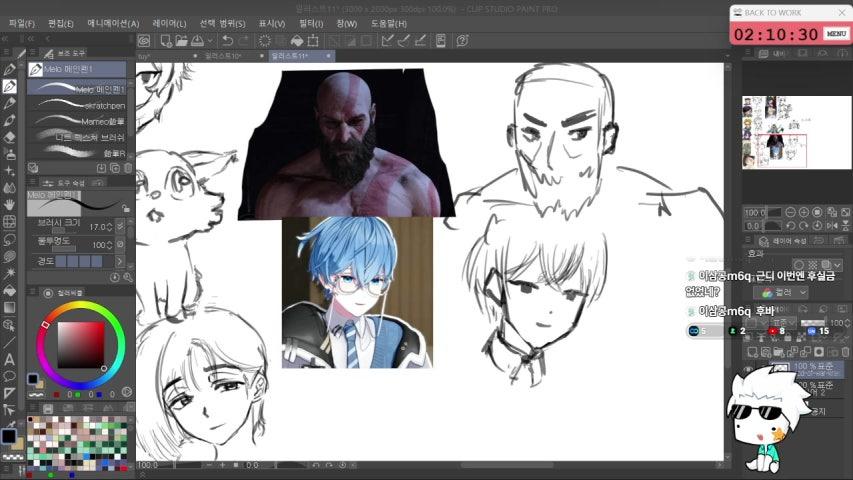Click the Fill bucket icon in the command bar

(296, 41)
